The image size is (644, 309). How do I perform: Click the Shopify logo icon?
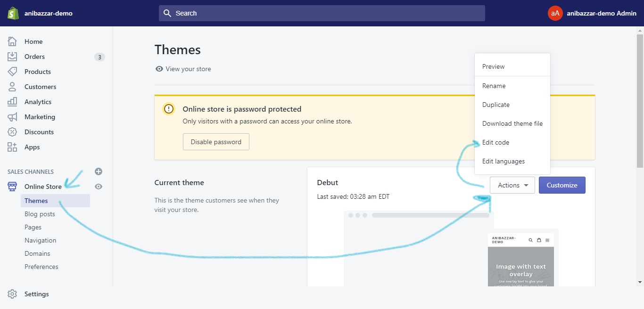pyautogui.click(x=13, y=13)
